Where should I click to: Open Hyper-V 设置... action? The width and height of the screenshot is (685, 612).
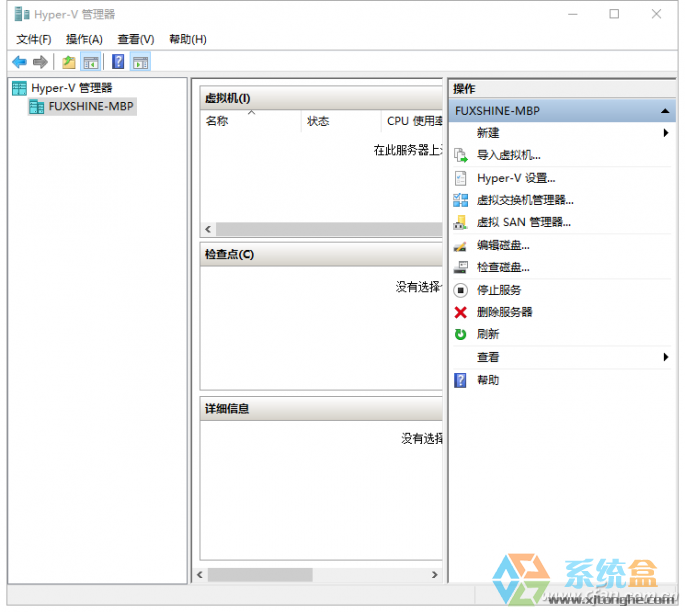(x=516, y=178)
